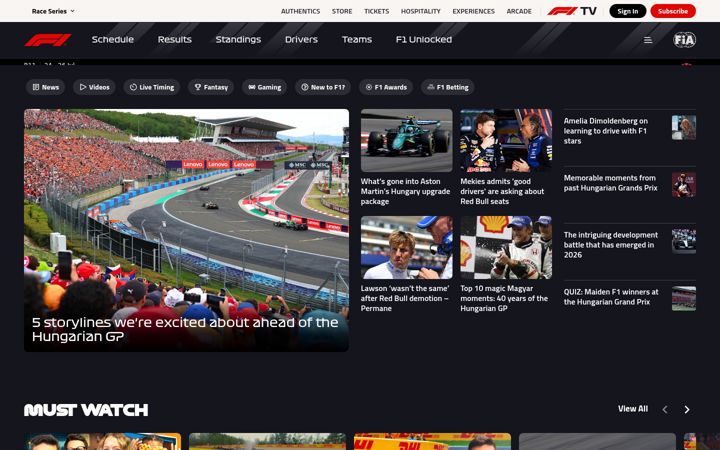Screen dimensions: 720x450
Task: Open the Standings menu
Action: [x=238, y=39]
